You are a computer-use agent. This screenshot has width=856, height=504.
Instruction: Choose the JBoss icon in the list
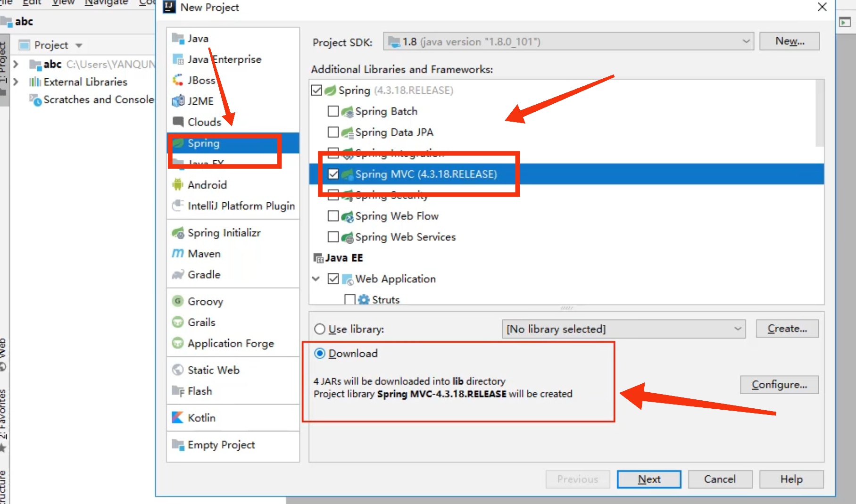(x=178, y=80)
